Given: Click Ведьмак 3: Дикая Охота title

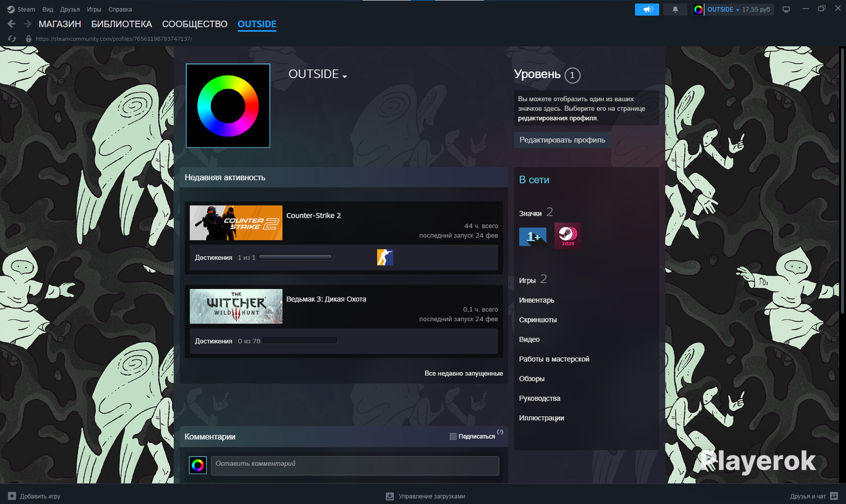Looking at the screenshot, I should coord(326,299).
